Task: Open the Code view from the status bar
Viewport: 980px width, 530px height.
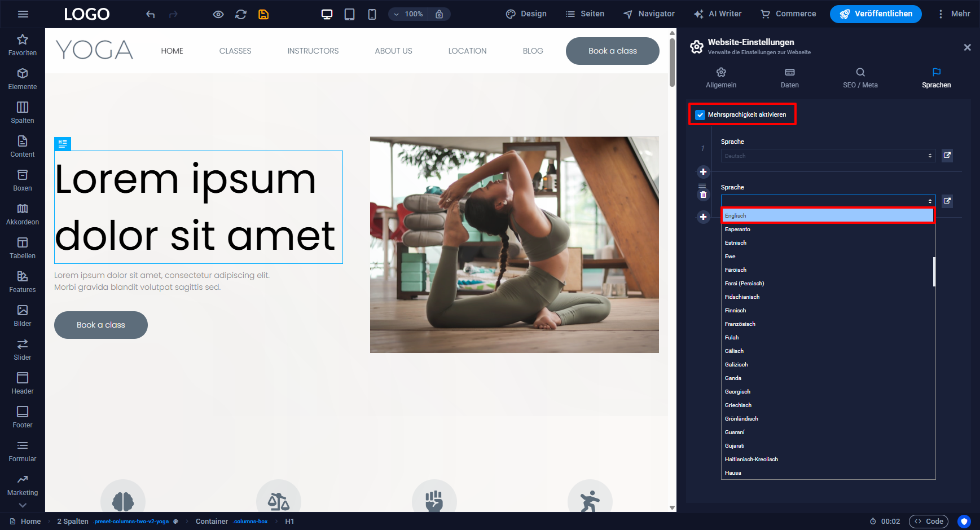Action: tap(929, 521)
